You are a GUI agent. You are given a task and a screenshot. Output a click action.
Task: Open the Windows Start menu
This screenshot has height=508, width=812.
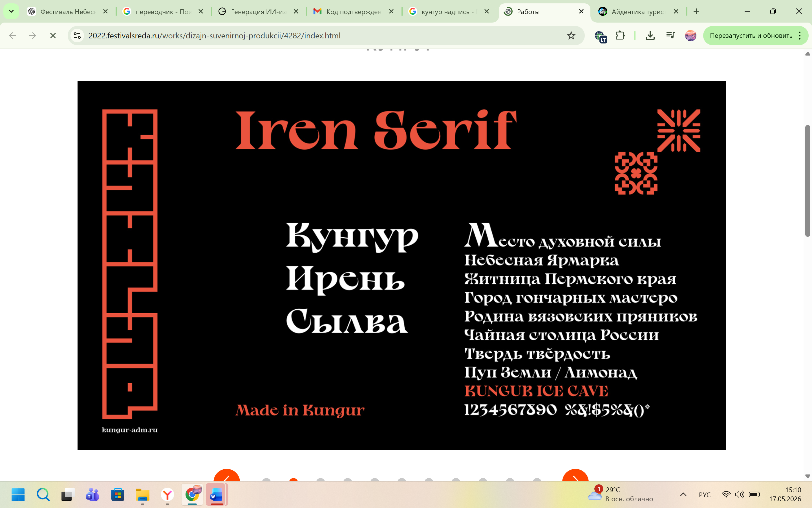[18, 494]
